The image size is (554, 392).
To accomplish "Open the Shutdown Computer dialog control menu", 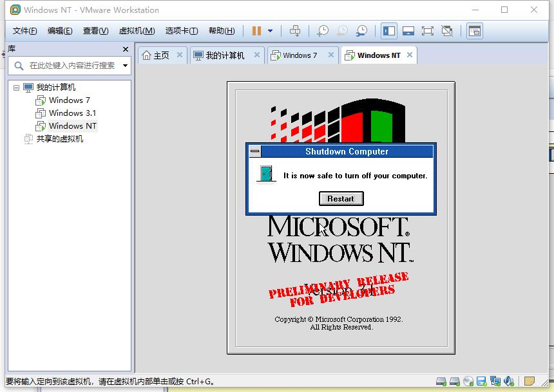I will pyautogui.click(x=254, y=151).
